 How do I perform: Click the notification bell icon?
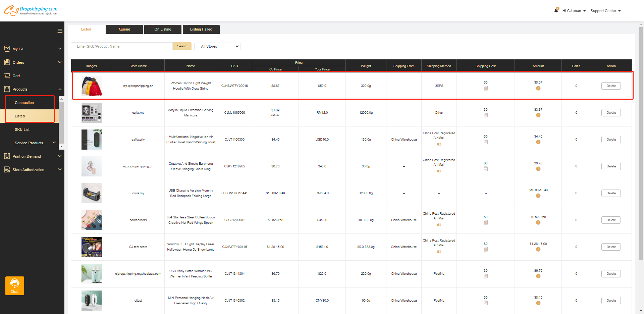[556, 10]
